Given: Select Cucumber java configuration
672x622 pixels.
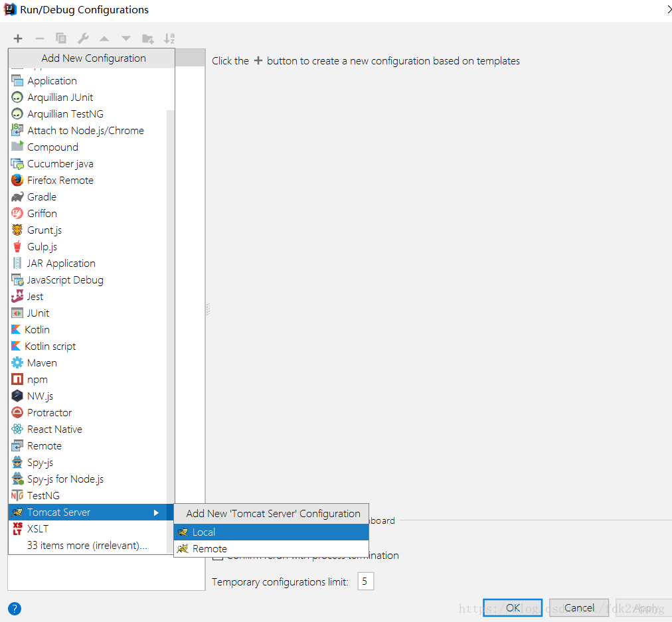Looking at the screenshot, I should point(88,164).
